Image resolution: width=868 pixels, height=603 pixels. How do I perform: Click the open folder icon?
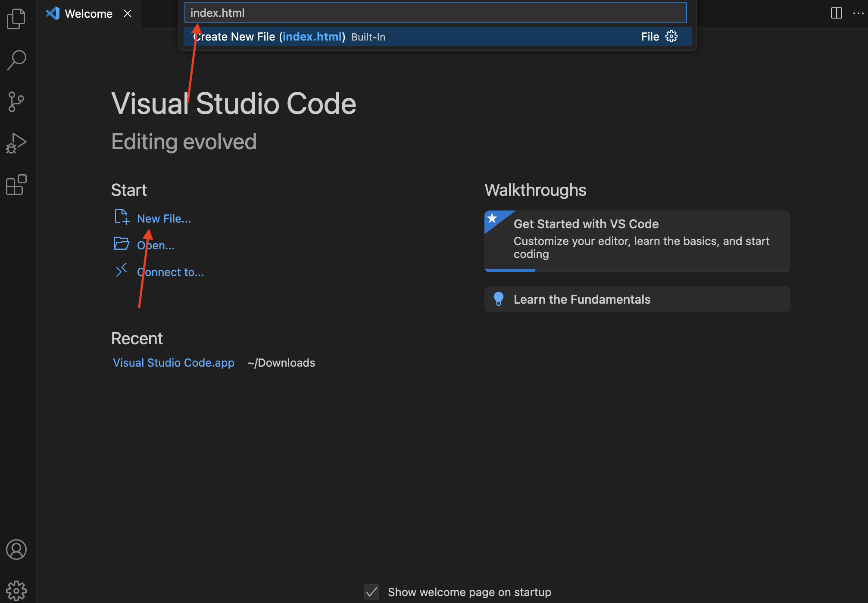click(122, 244)
